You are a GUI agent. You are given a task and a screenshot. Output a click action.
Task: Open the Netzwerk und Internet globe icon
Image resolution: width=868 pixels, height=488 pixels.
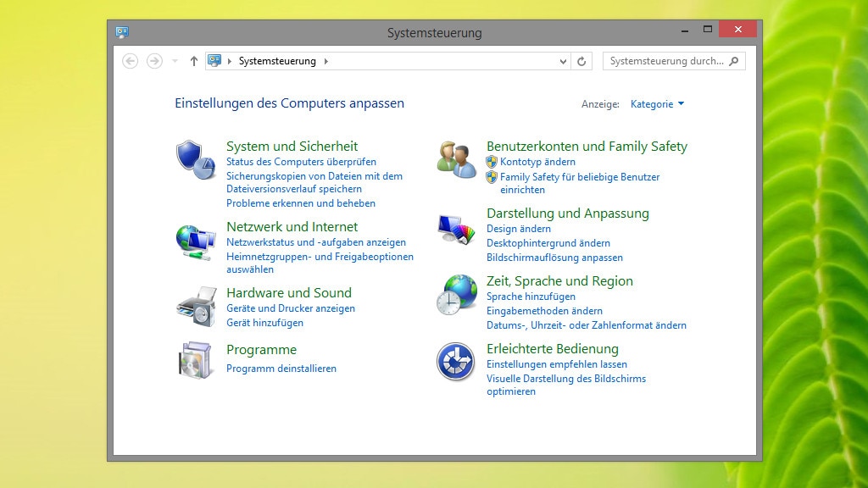click(x=196, y=242)
